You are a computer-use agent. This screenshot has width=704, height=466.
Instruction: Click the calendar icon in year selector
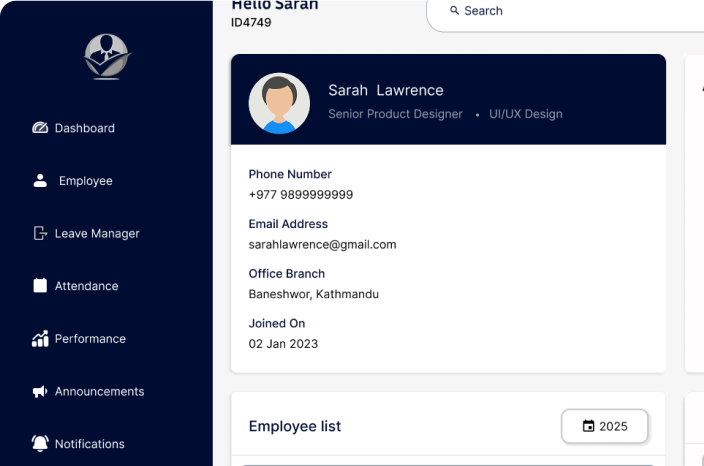point(588,426)
